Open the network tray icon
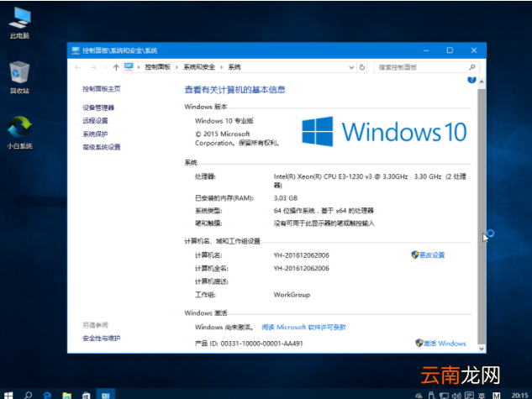The image size is (532, 399). (x=444, y=396)
